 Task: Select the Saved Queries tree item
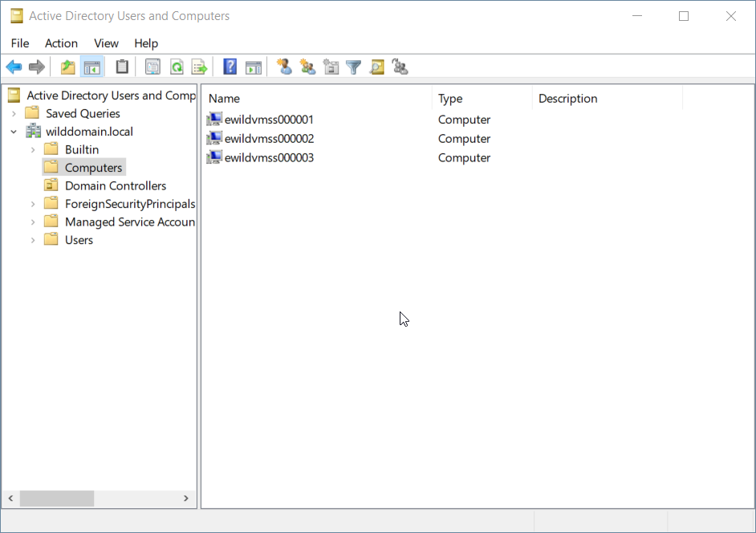tap(83, 113)
